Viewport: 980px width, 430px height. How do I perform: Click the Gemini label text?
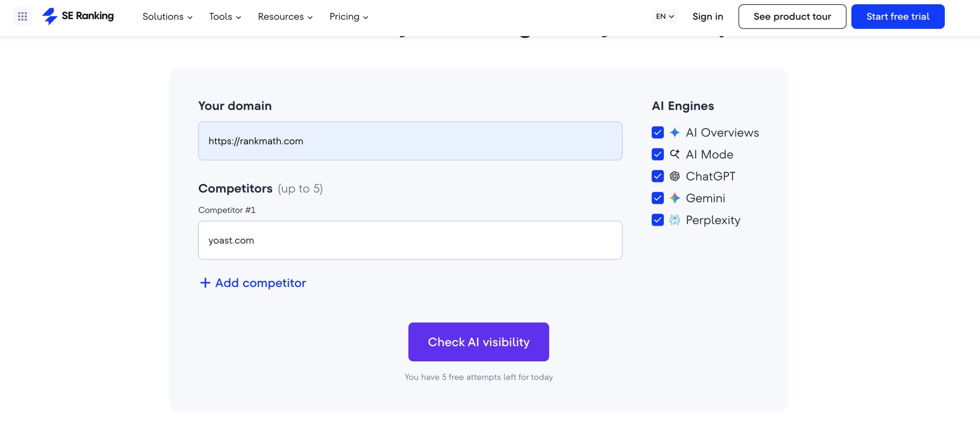coord(705,198)
